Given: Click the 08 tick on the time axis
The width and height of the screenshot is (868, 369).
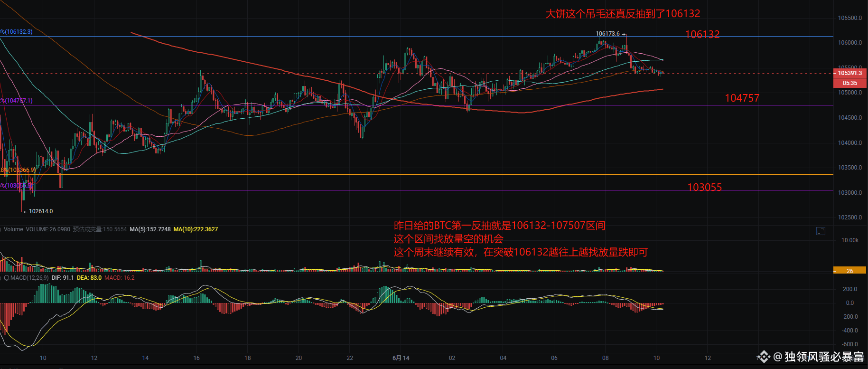Looking at the screenshot, I should coord(606,358).
